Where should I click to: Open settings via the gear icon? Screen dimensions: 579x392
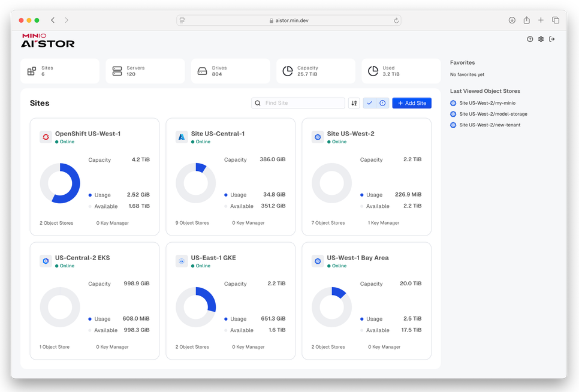click(541, 39)
